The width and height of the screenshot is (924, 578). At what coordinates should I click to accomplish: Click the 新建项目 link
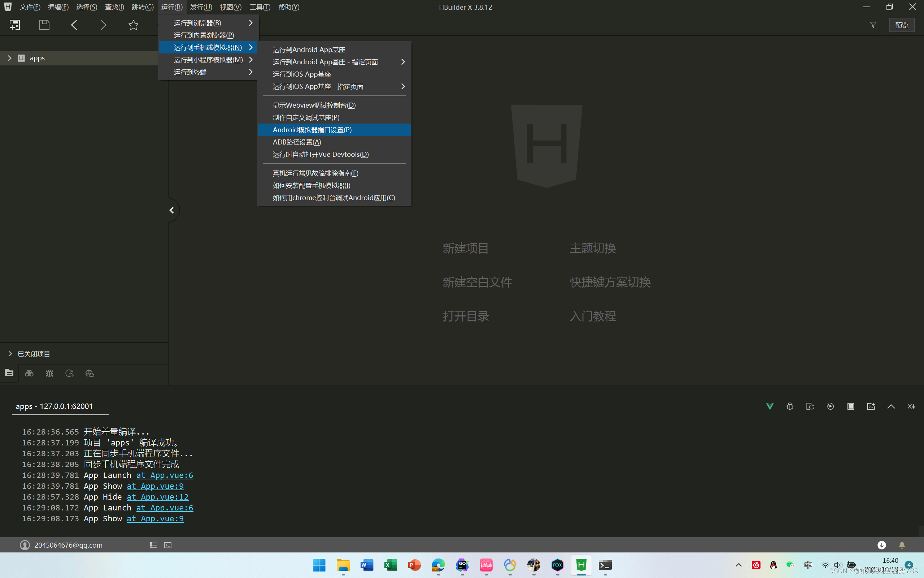pyautogui.click(x=466, y=248)
